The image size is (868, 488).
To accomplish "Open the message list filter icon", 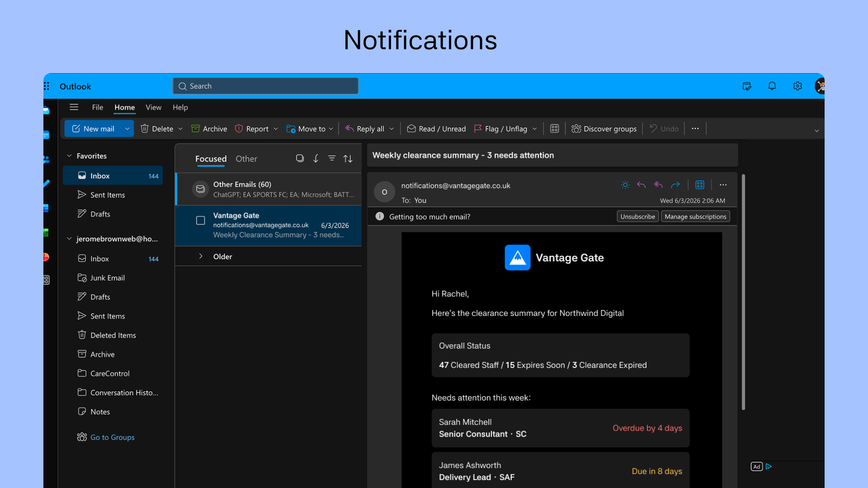I will coord(332,159).
